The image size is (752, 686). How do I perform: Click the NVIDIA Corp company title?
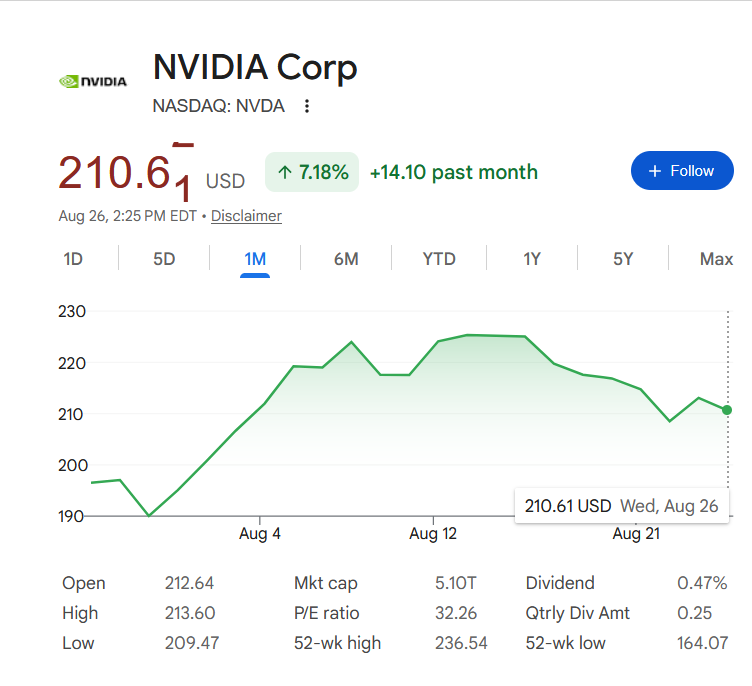click(255, 67)
